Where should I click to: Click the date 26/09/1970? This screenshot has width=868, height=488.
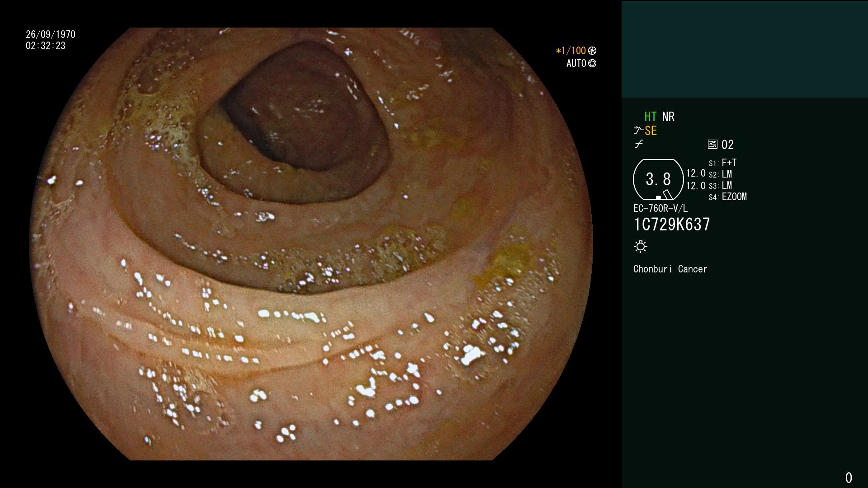click(x=51, y=34)
